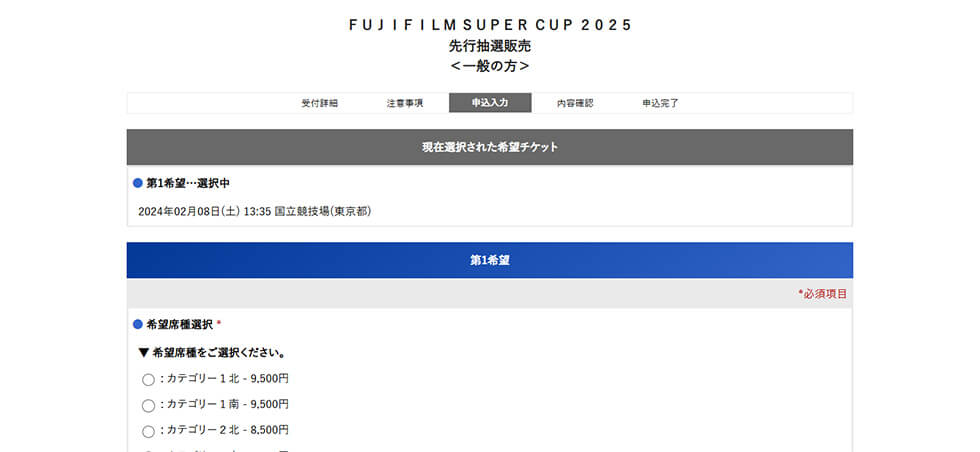This screenshot has height=452, width=980.
Task: Choose the カテゴリー1南 9,500円 radio option
Action: pyautogui.click(x=148, y=405)
